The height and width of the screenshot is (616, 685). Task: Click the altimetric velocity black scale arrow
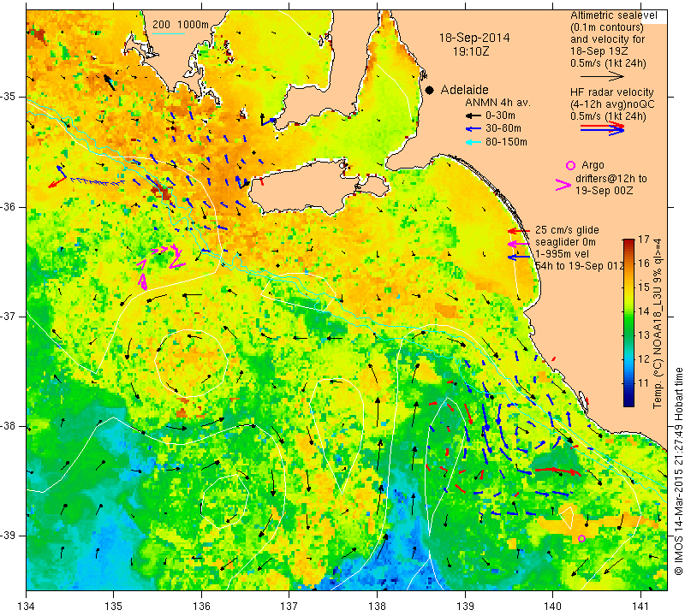[602, 76]
